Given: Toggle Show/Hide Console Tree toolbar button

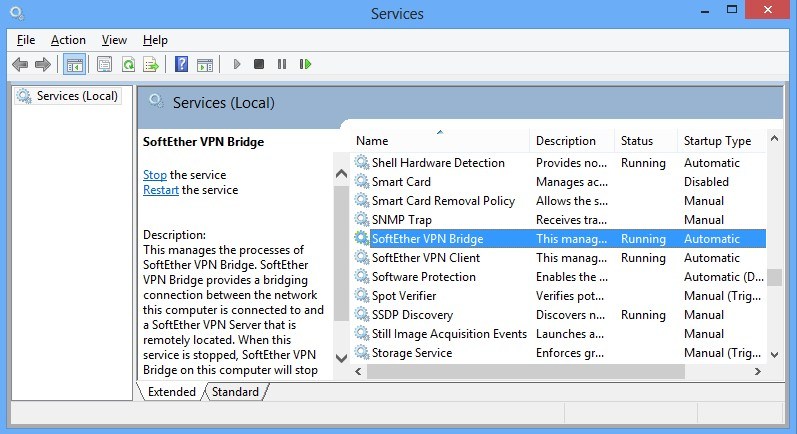Looking at the screenshot, I should click(x=74, y=64).
